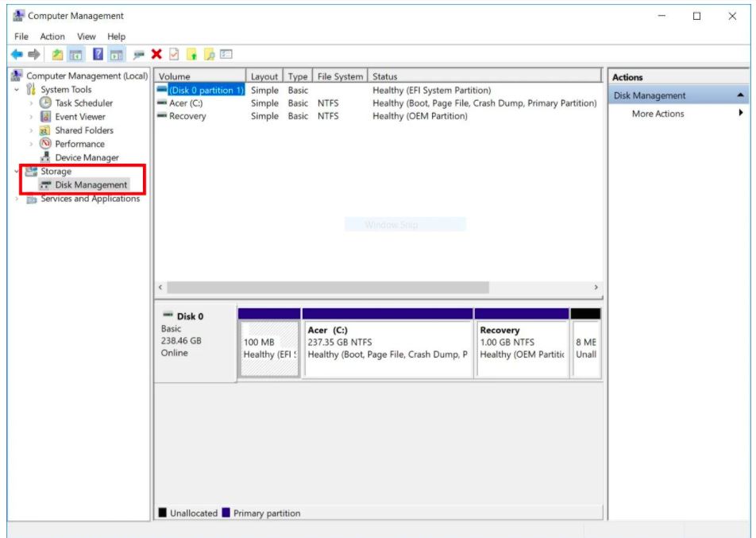Sort by the File System column header
Screen dimensions: 756x538
340,77
